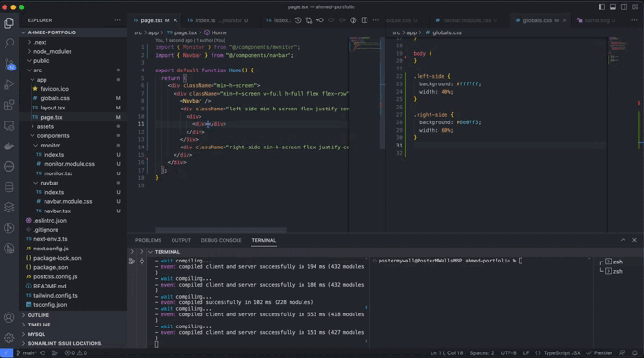Open the PROBLEMS panel tab
Image resolution: width=644 pixels, height=358 pixels.
[x=148, y=240]
